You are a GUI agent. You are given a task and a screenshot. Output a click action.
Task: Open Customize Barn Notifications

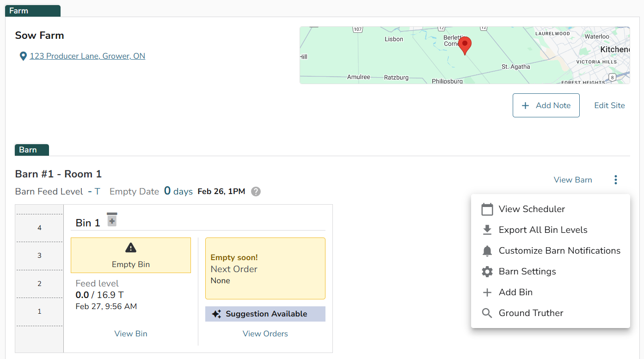[x=559, y=251]
